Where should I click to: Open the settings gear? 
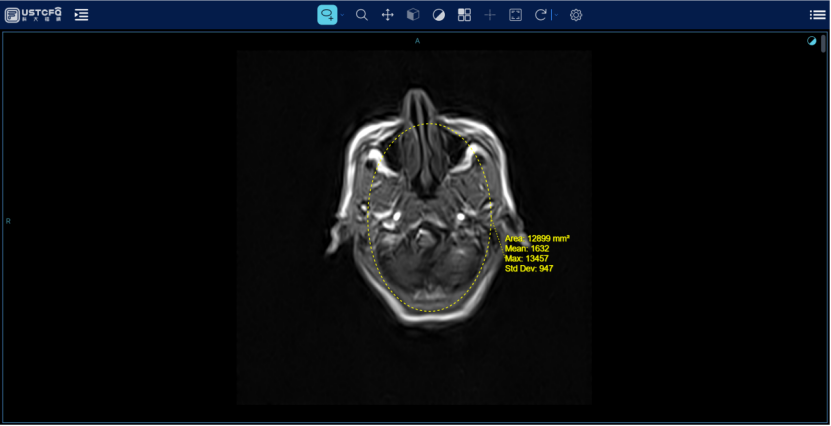[x=576, y=15]
